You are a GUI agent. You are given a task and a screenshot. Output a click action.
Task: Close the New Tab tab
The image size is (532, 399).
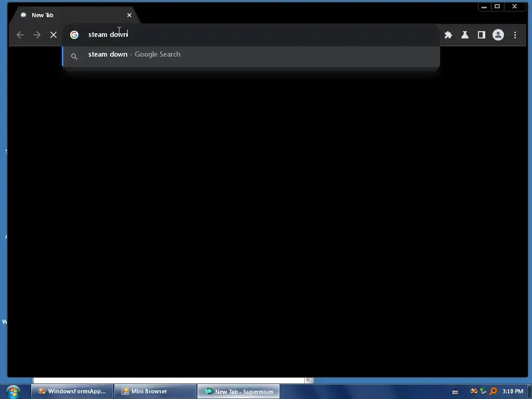coord(129,15)
